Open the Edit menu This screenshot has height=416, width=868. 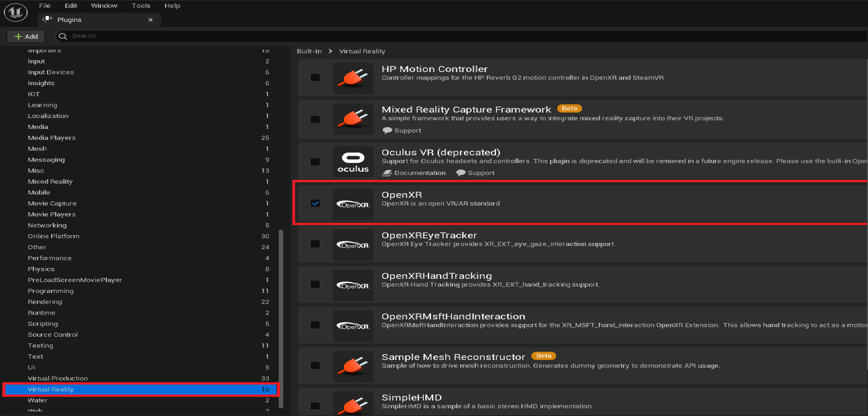coord(71,5)
